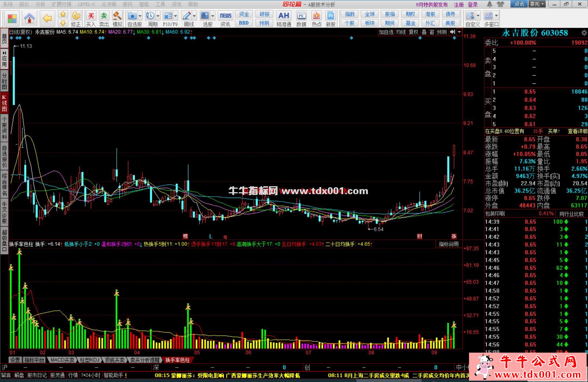This screenshot has width=588, height=382.
Task: Open settings gear next to 永吉股份 603058
Action: (x=584, y=33)
